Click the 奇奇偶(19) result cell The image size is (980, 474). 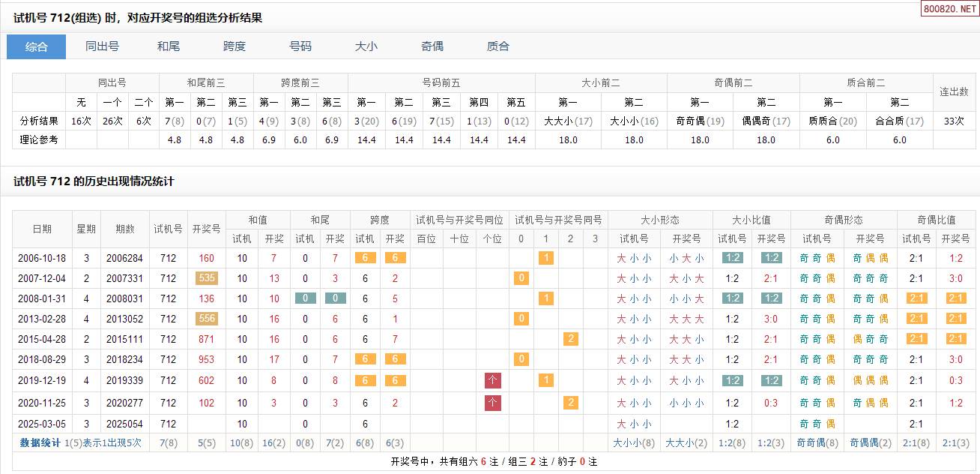(x=700, y=121)
